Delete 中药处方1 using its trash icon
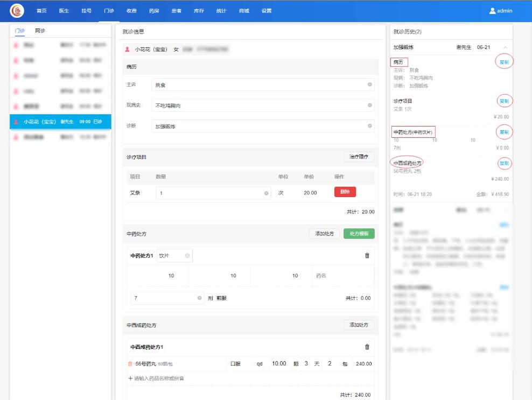This screenshot has height=400, width=532. [367, 255]
